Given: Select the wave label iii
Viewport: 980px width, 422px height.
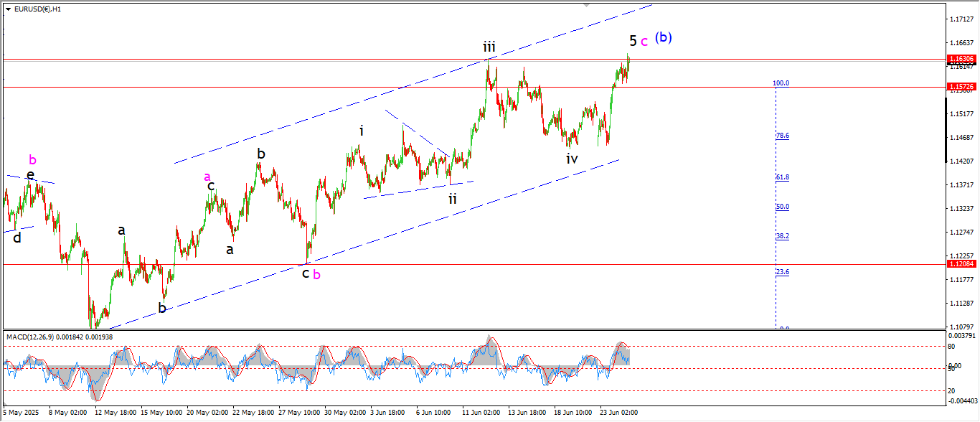Looking at the screenshot, I should point(489,47).
